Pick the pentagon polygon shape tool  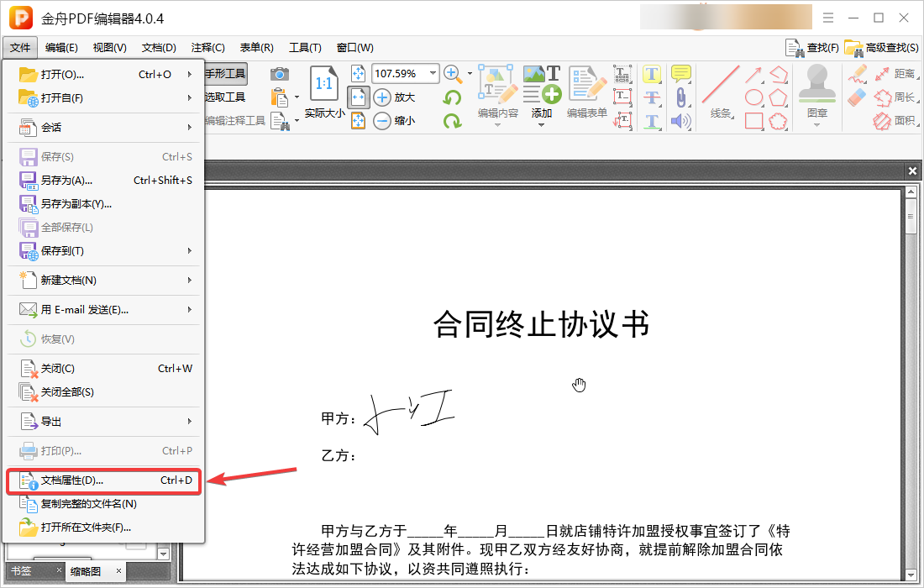point(778,97)
